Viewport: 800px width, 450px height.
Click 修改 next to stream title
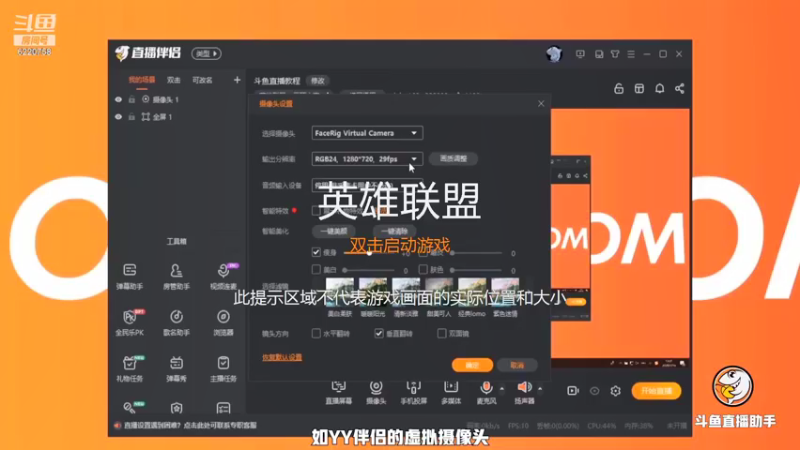pos(318,81)
